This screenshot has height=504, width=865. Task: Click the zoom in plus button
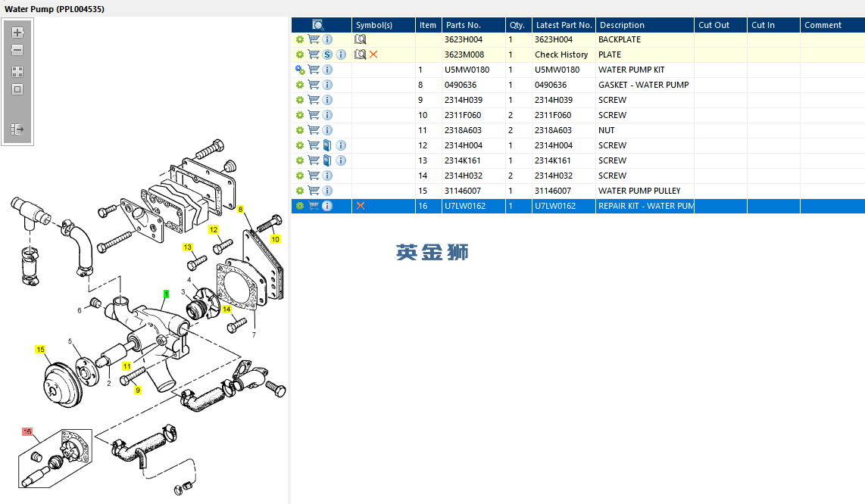click(x=17, y=33)
